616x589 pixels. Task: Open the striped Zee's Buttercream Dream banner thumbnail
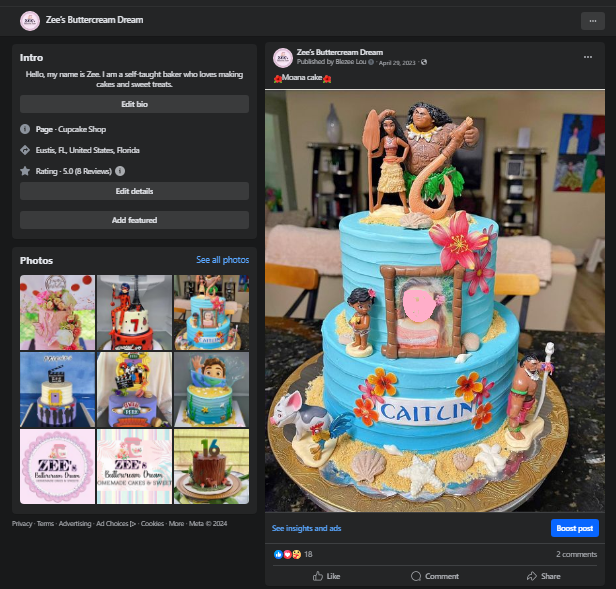tap(134, 466)
